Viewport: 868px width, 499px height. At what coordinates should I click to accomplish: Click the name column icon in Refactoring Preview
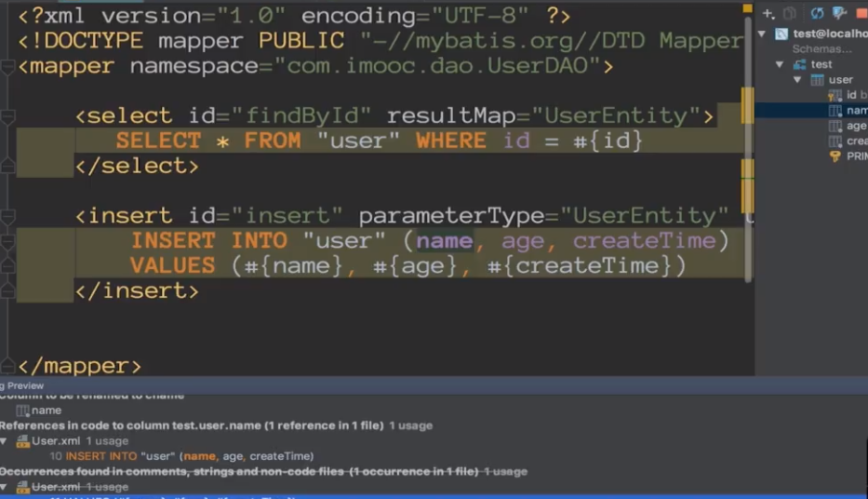point(22,411)
